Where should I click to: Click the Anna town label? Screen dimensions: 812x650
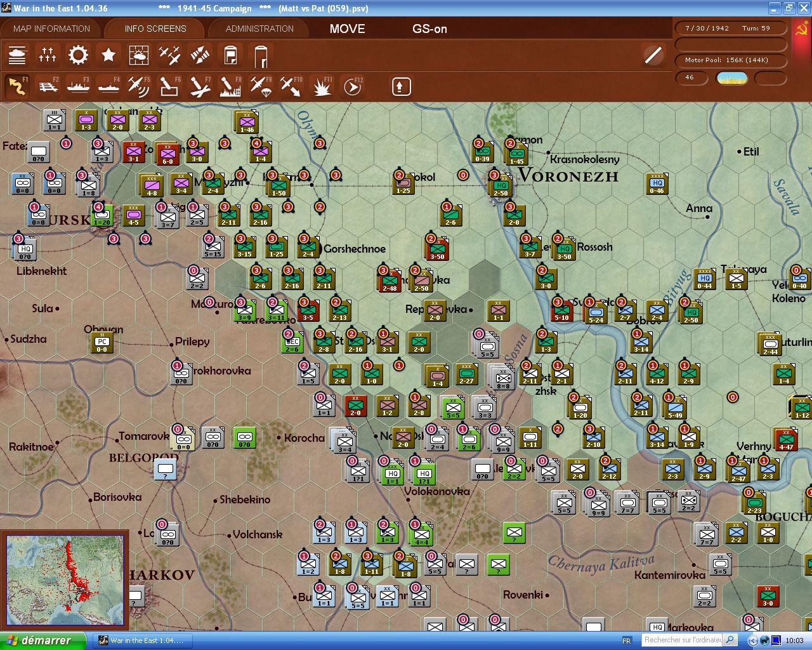(699, 208)
